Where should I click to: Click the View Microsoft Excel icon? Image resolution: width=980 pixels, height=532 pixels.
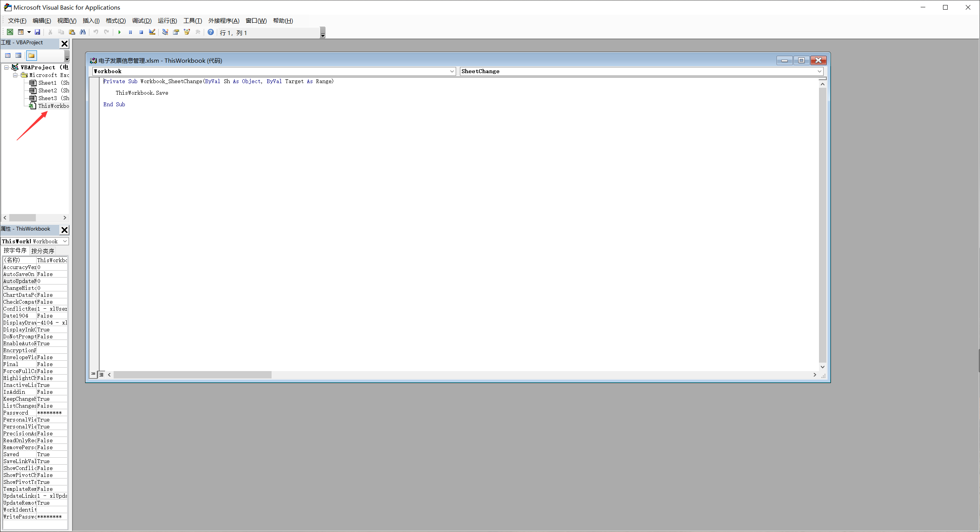pyautogui.click(x=10, y=32)
